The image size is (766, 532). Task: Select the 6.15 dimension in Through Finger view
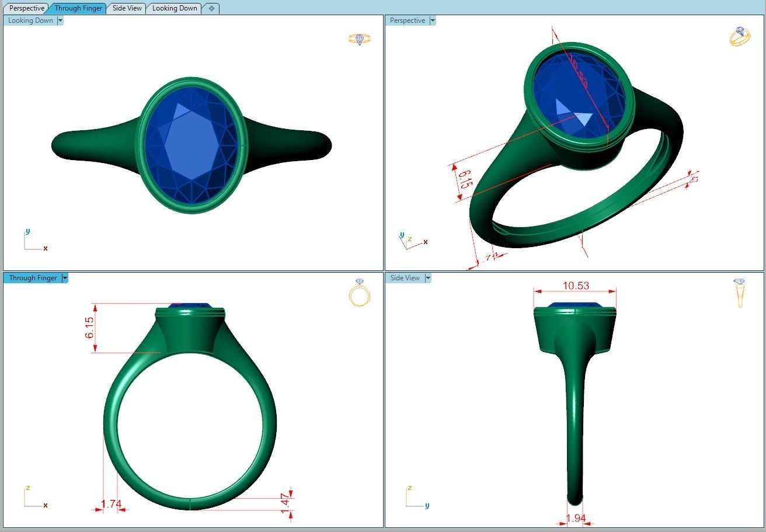[90, 328]
